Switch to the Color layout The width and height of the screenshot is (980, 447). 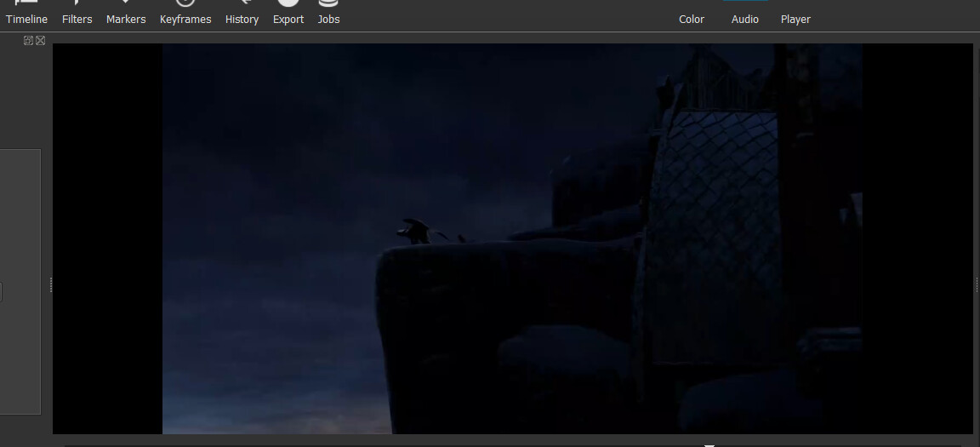pyautogui.click(x=692, y=19)
